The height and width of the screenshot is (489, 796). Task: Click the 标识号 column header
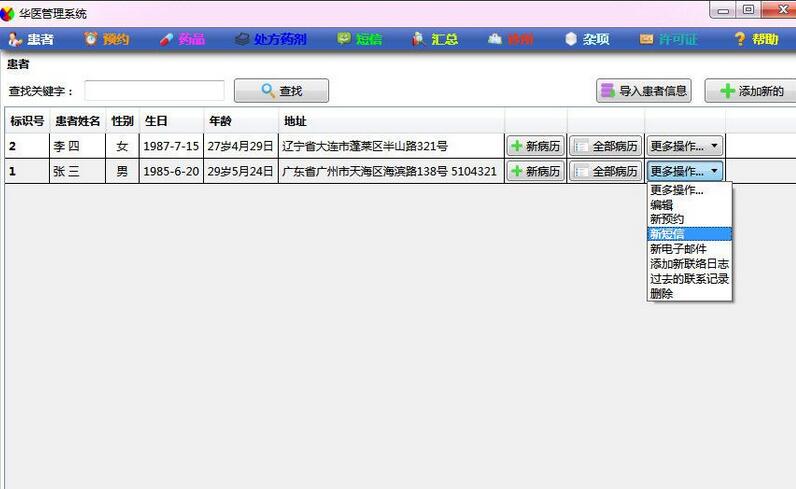point(27,121)
